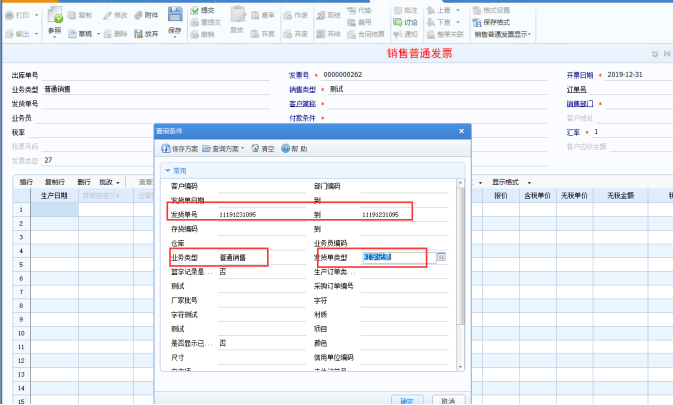Click the 撤销 revoke icon
This screenshot has height=405, width=673.
click(195, 34)
